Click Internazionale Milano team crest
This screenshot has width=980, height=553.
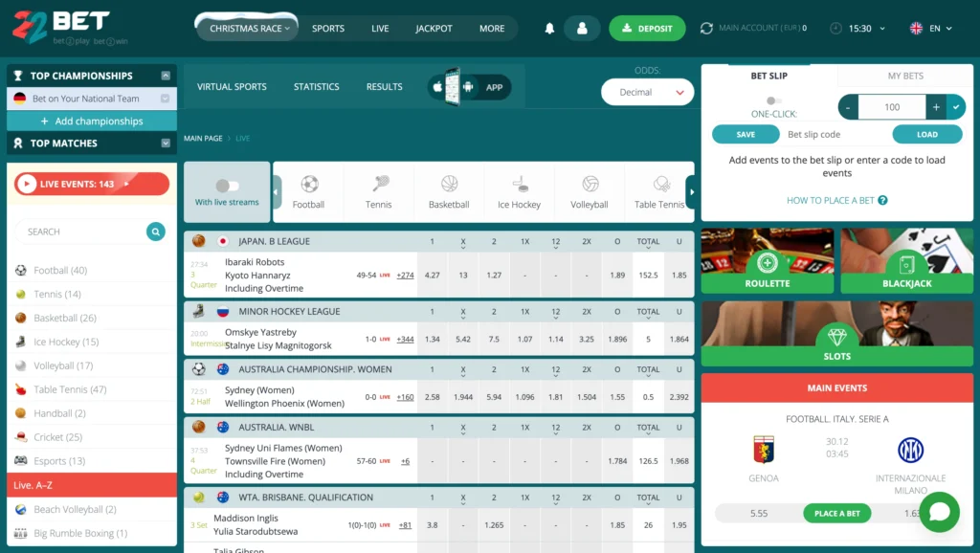pos(911,450)
